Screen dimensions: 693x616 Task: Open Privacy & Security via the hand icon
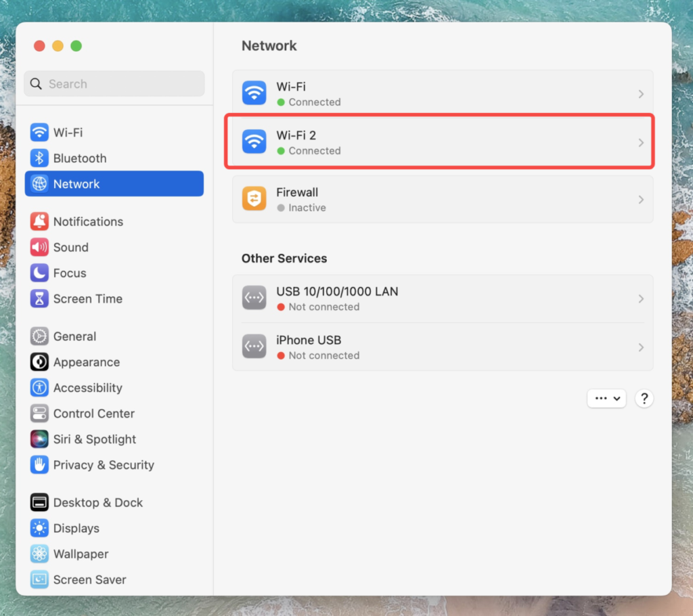click(x=40, y=465)
